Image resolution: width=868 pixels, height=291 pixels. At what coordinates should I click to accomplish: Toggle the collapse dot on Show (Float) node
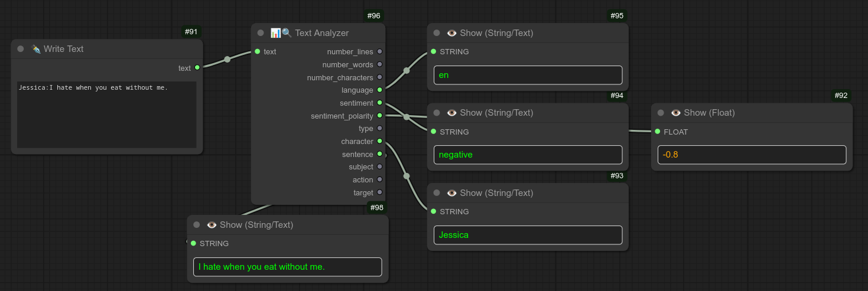(661, 113)
